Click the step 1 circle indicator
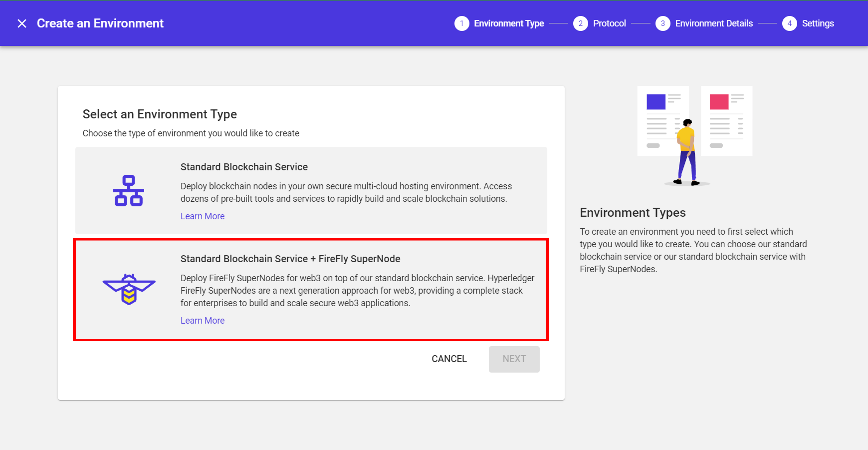 pos(462,23)
